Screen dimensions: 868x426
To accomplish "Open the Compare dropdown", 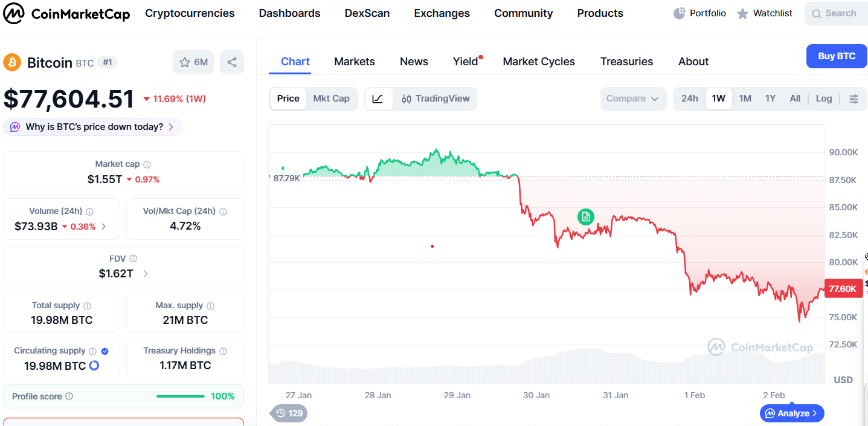I will [x=633, y=98].
